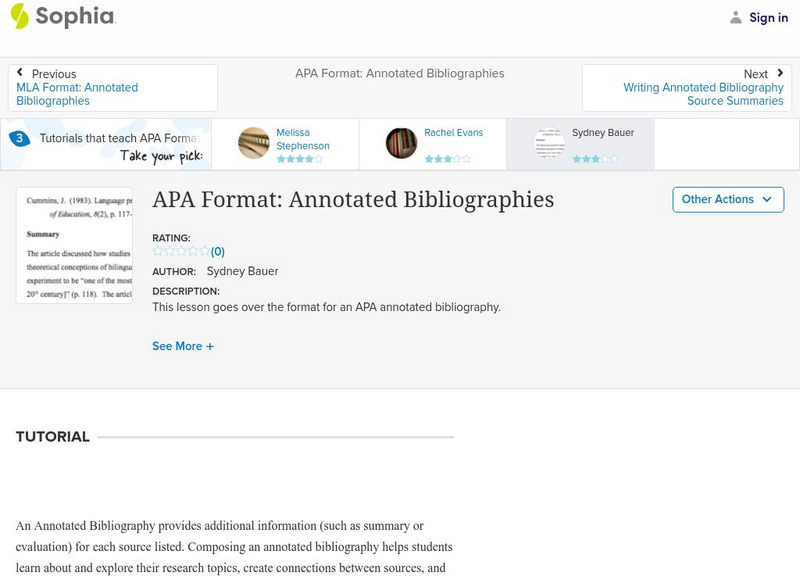Go to Writing Annotated Bibliography Source Summaries

(x=703, y=94)
